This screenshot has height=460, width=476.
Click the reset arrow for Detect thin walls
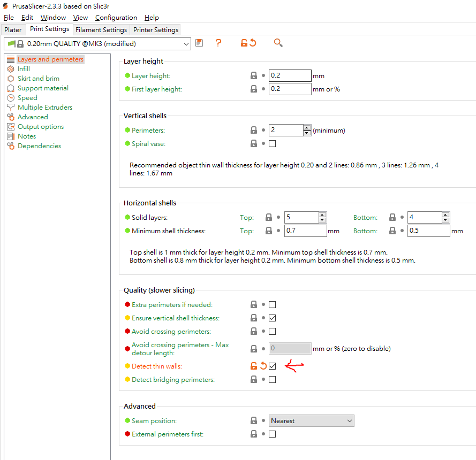pyautogui.click(x=263, y=366)
